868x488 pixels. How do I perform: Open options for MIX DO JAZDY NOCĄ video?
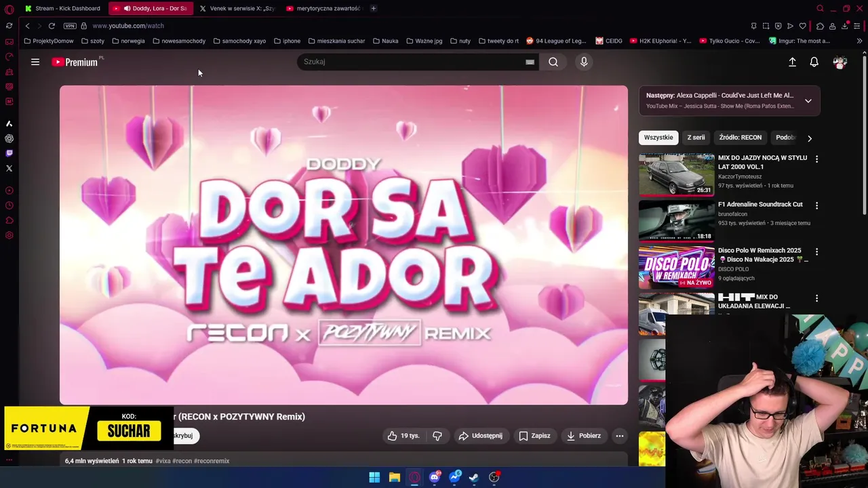[816, 159]
